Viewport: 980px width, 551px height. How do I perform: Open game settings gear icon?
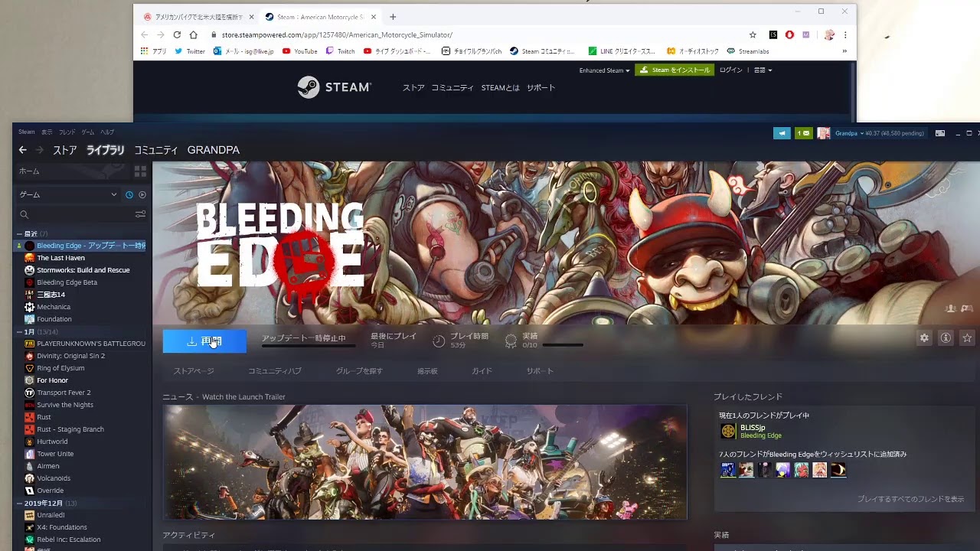(x=924, y=337)
